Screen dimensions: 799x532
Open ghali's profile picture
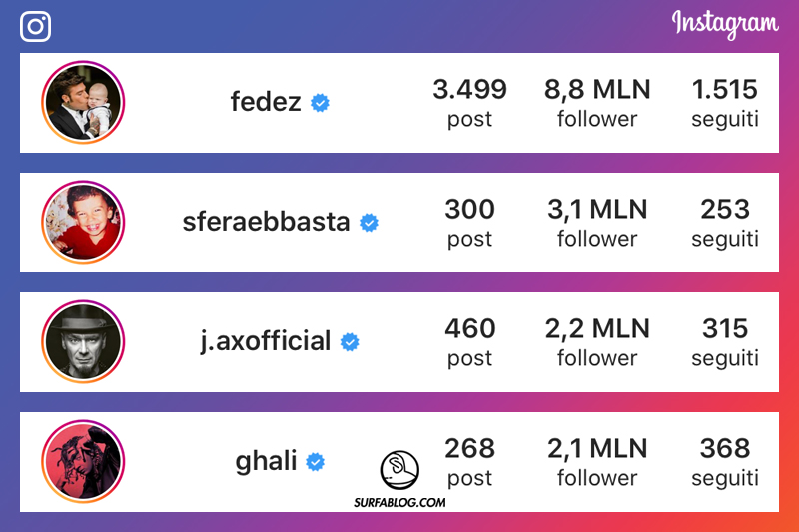click(x=83, y=461)
